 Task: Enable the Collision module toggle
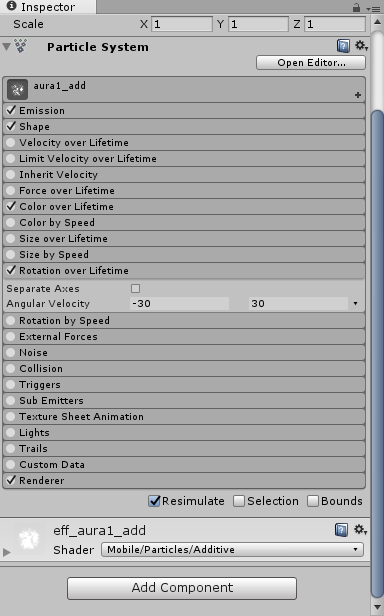tap(11, 368)
